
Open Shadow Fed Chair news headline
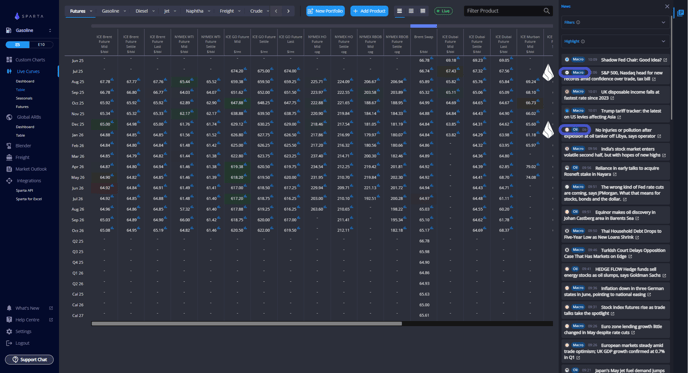[631, 60]
